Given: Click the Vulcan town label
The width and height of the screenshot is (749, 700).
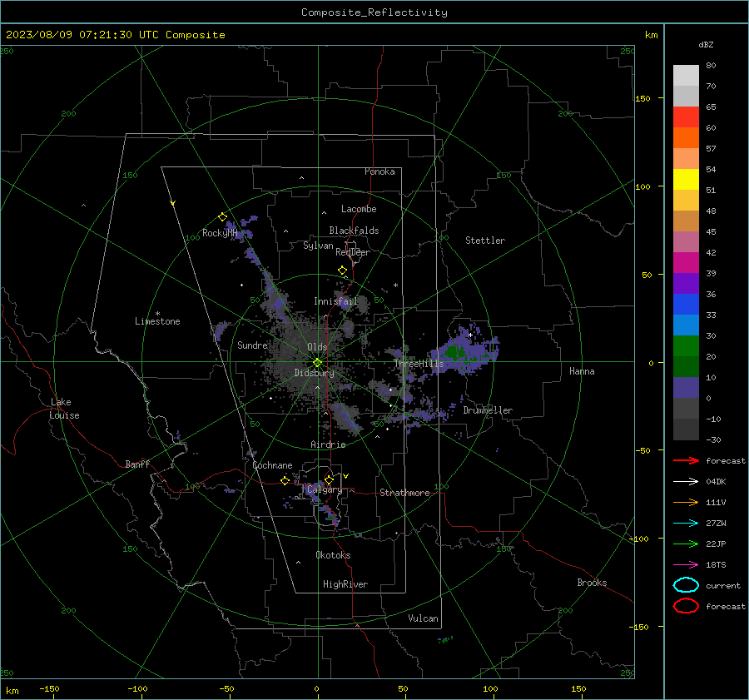Looking at the screenshot, I should 423,618.
